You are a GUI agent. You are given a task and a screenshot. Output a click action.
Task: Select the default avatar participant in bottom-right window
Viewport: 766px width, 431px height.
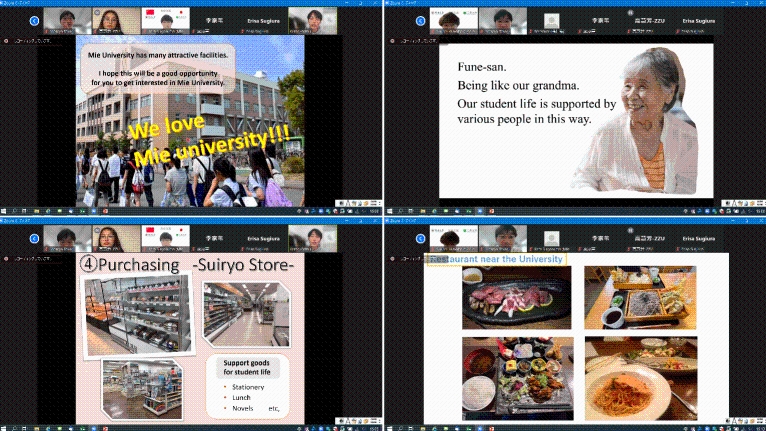tap(552, 238)
